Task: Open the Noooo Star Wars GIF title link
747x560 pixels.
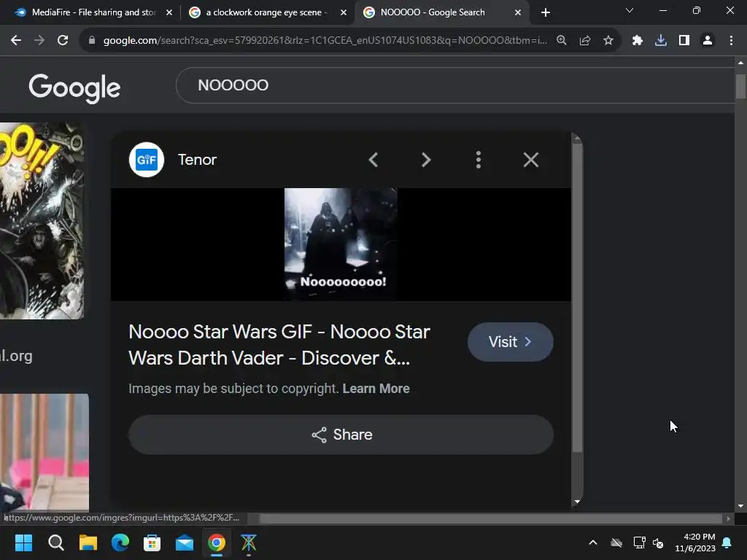Action: 279,345
